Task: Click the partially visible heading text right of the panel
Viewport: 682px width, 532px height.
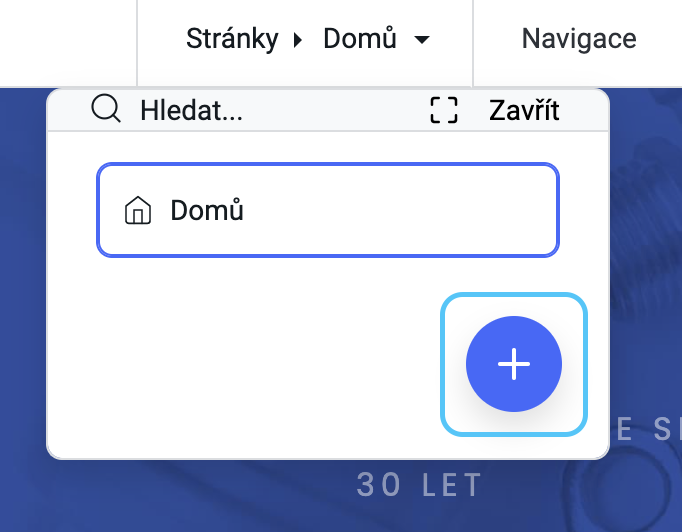Action: coord(648,429)
